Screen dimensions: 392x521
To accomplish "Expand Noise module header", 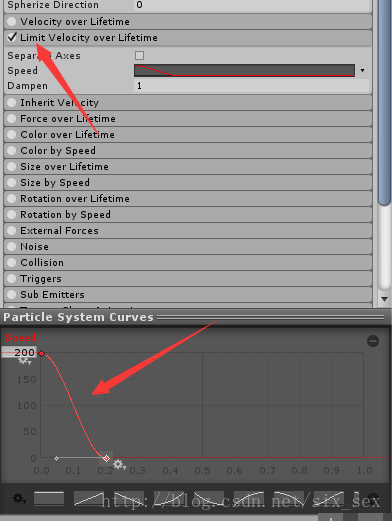I will (188, 246).
